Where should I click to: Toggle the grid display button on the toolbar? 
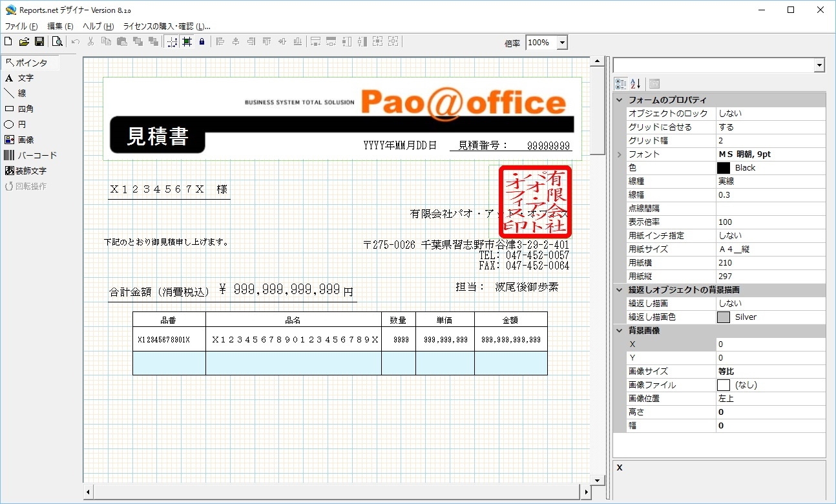(185, 41)
